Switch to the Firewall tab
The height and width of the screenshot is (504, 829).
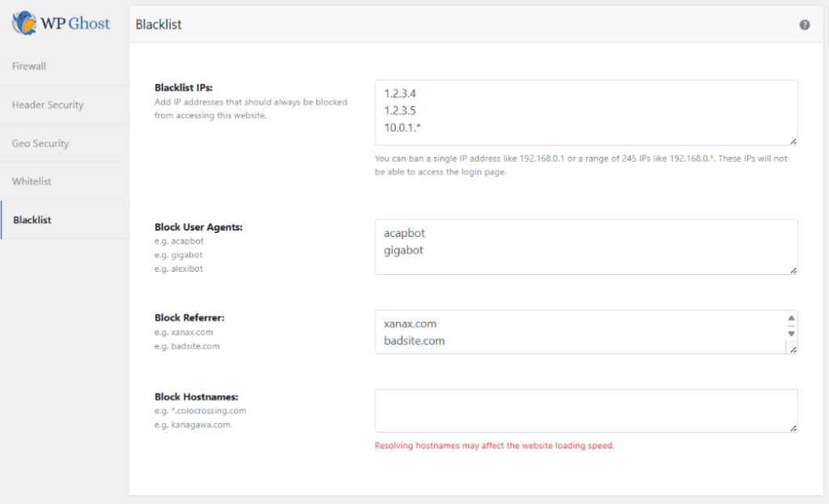pos(29,66)
